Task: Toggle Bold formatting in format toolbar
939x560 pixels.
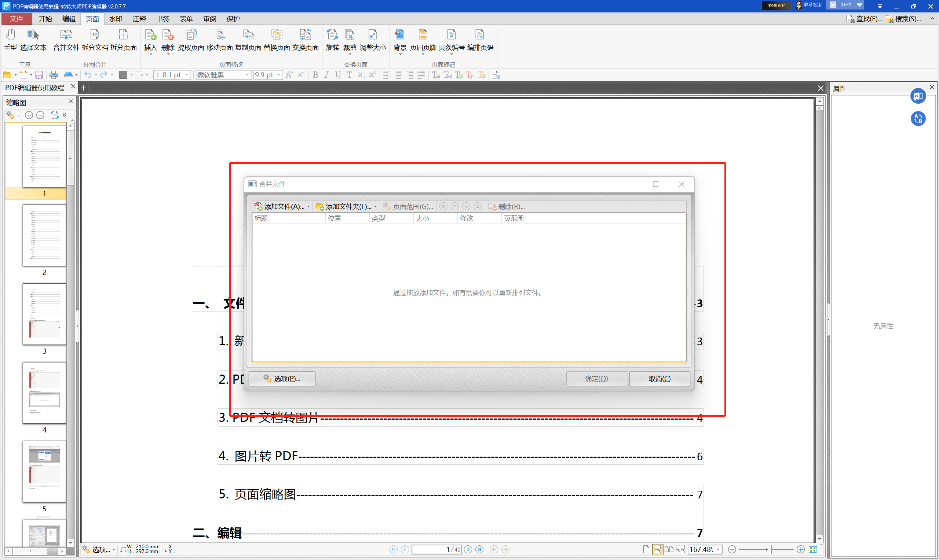Action: click(x=315, y=75)
